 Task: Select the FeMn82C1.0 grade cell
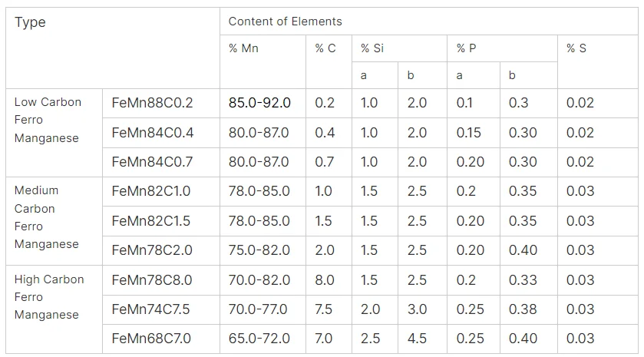click(x=152, y=191)
